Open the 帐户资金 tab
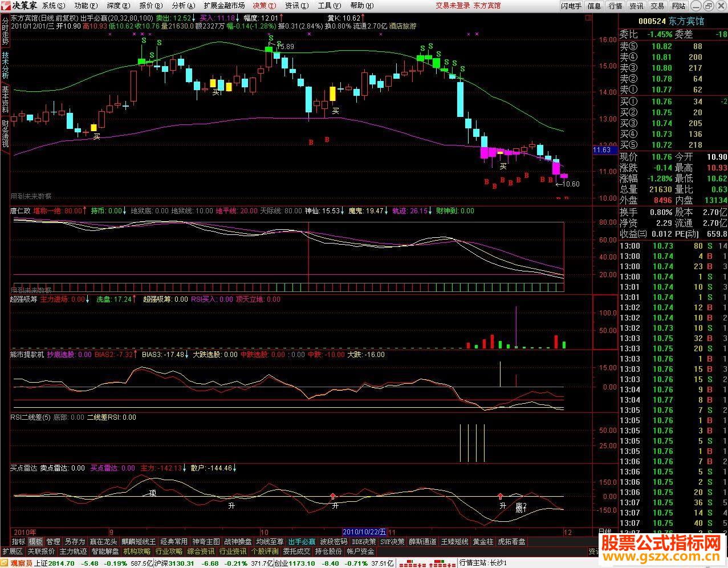The width and height of the screenshot is (728, 568). [360, 551]
